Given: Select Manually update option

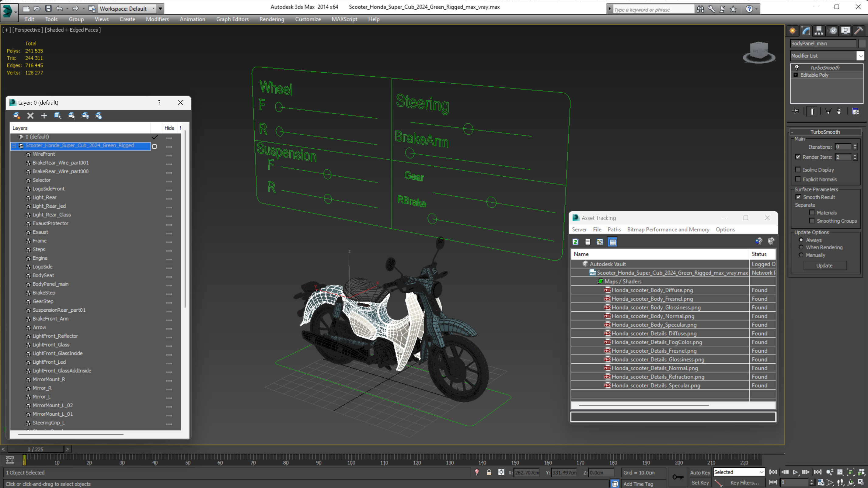Looking at the screenshot, I should click(801, 254).
